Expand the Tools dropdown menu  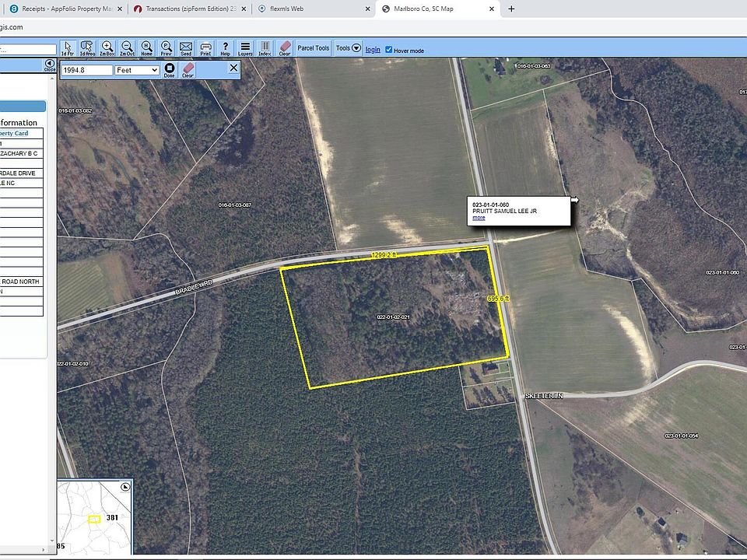tap(349, 48)
